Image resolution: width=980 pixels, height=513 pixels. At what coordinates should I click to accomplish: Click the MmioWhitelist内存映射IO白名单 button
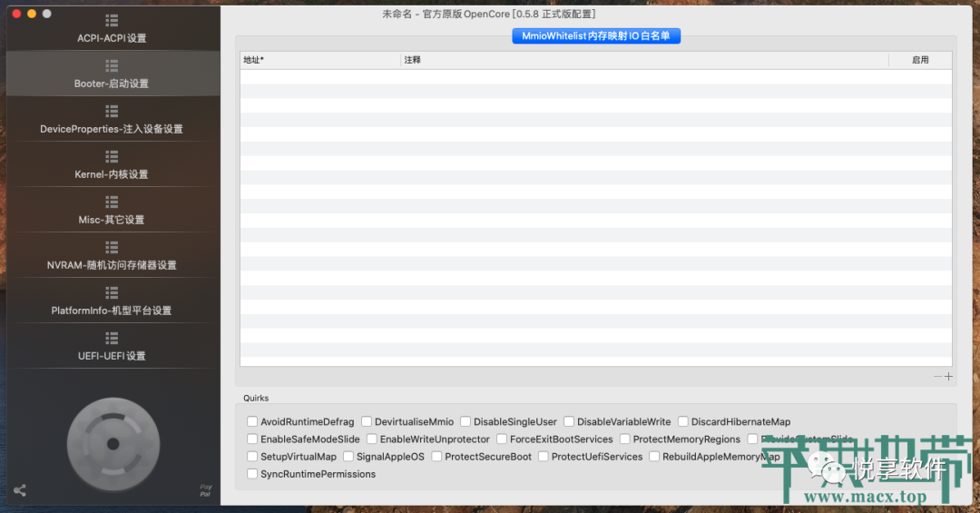pos(596,36)
